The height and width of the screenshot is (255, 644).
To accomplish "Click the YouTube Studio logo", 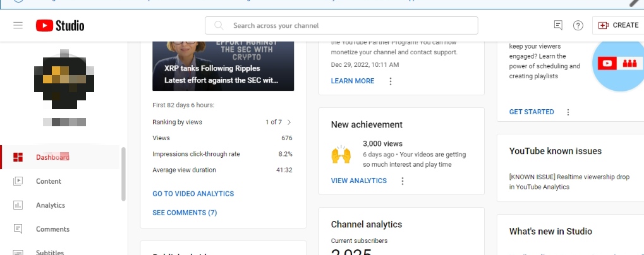I will tap(60, 25).
